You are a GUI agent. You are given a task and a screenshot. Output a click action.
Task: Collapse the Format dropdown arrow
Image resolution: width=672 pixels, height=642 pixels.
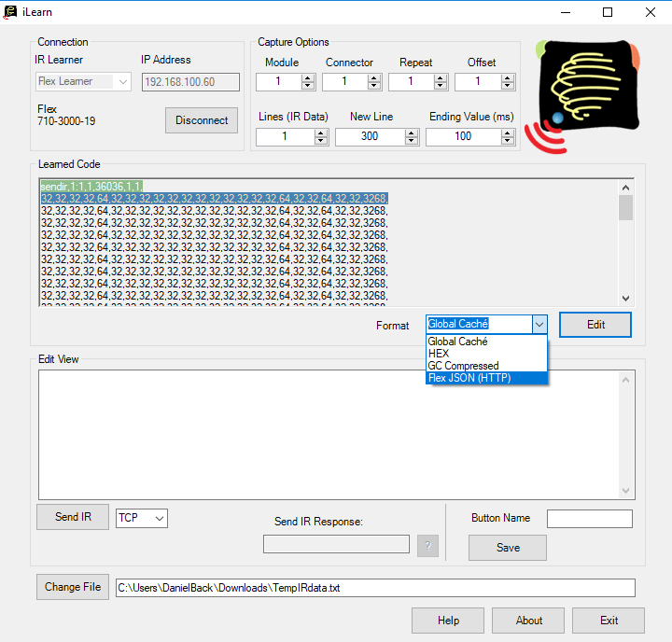pyautogui.click(x=539, y=325)
